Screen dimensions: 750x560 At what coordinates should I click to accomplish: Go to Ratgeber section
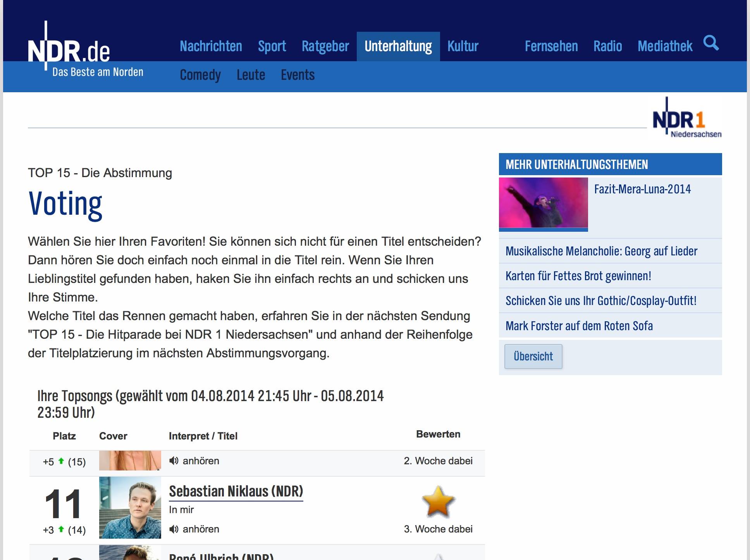click(325, 46)
